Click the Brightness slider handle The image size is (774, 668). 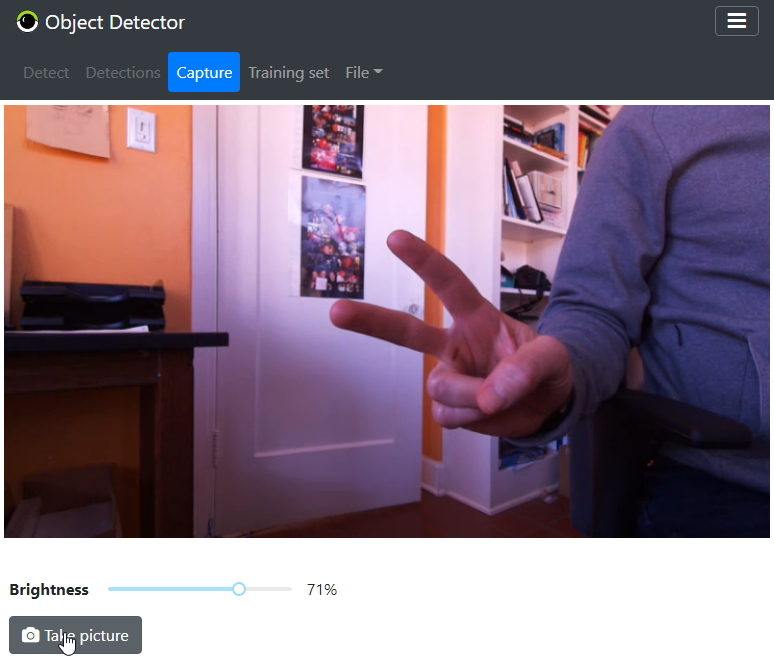click(239, 589)
